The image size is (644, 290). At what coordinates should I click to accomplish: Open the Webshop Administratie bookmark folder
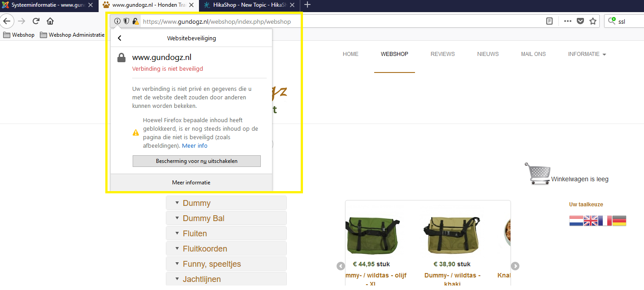pyautogui.click(x=72, y=35)
